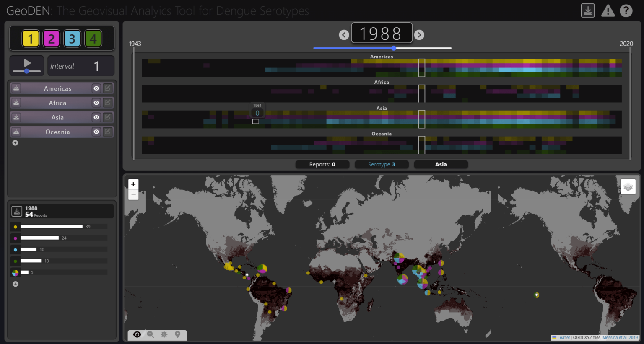The height and width of the screenshot is (344, 644).
Task: Step back to previous year arrow
Action: [x=344, y=35]
